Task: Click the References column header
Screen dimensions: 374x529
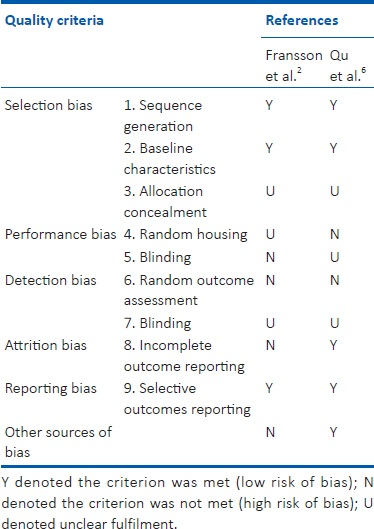Action: 302,20
